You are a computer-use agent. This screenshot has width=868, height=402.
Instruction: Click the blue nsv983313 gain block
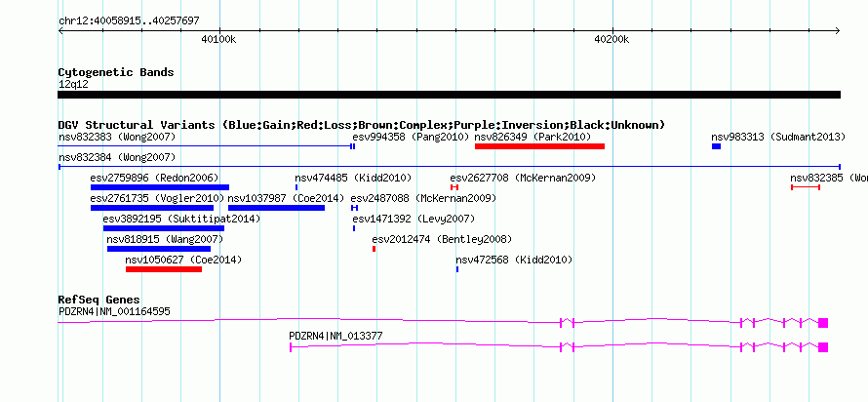(x=716, y=146)
